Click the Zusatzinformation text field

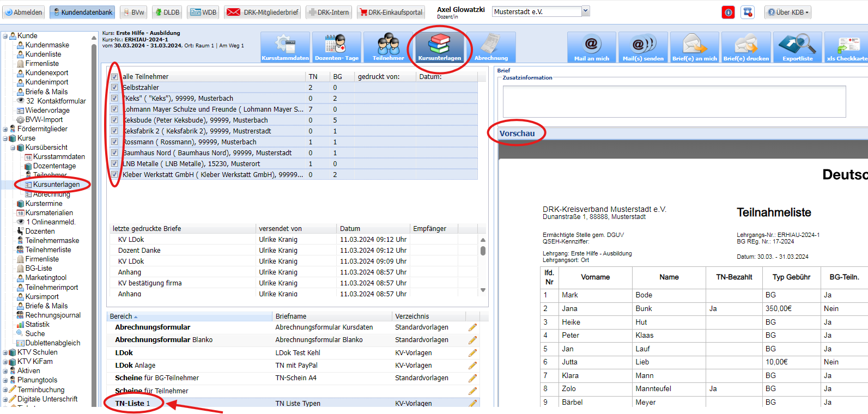point(673,101)
